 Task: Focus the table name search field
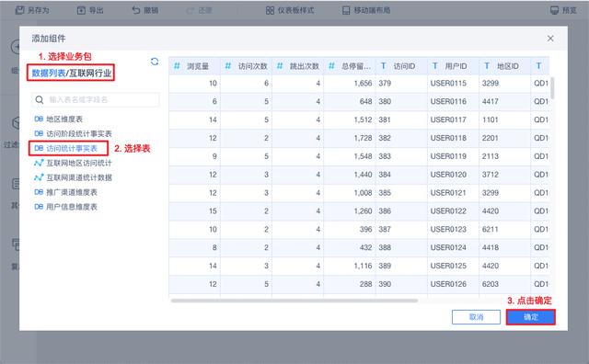click(x=96, y=100)
